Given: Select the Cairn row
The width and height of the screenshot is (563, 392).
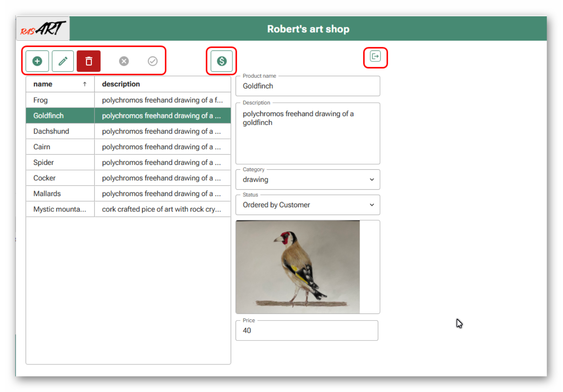Looking at the screenshot, I should pyautogui.click(x=128, y=147).
